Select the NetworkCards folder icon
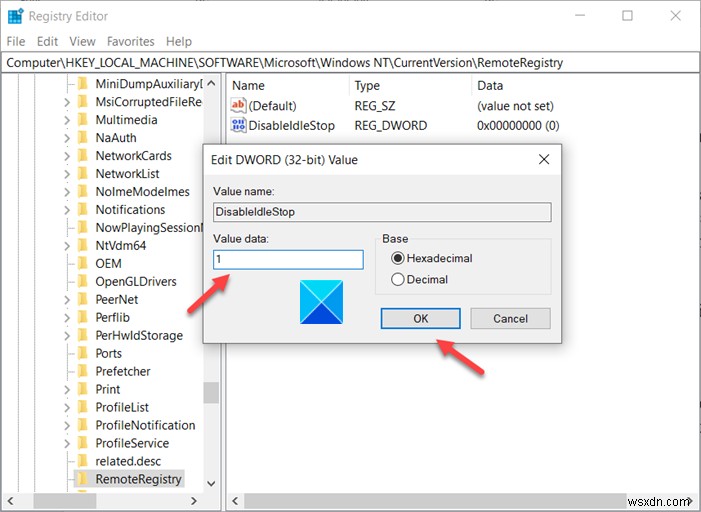 click(x=83, y=156)
